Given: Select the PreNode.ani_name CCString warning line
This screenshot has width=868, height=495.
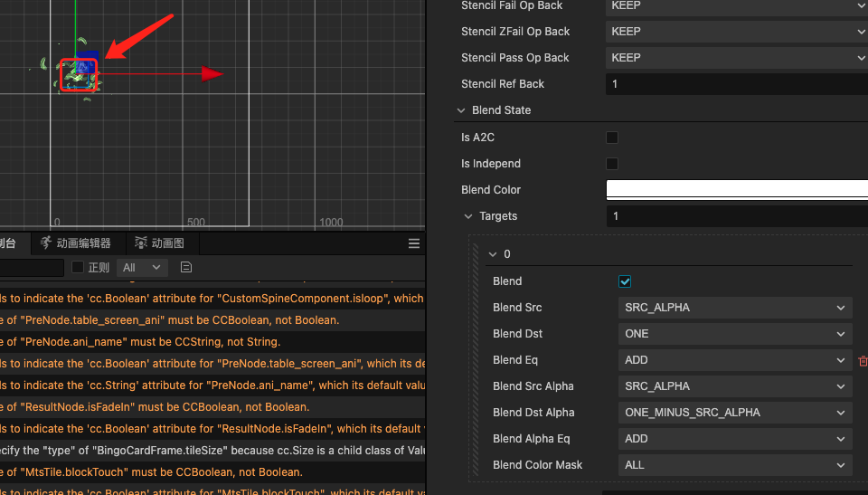Looking at the screenshot, I should click(212, 342).
